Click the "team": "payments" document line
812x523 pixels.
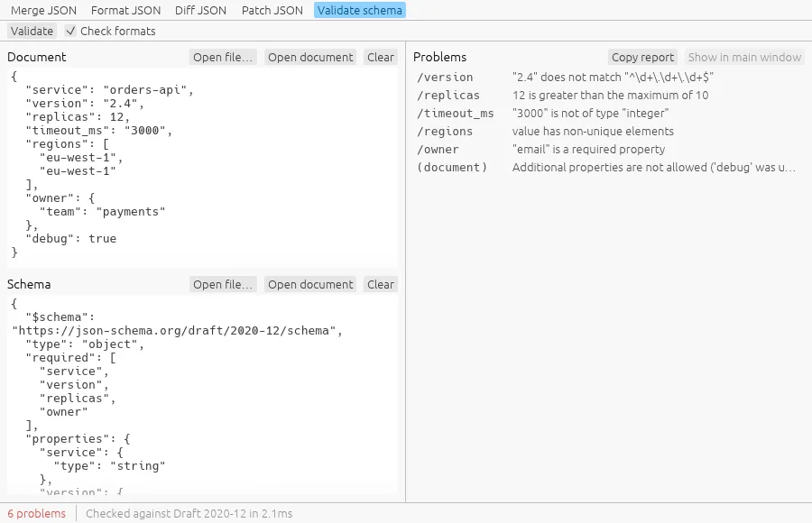point(103,212)
